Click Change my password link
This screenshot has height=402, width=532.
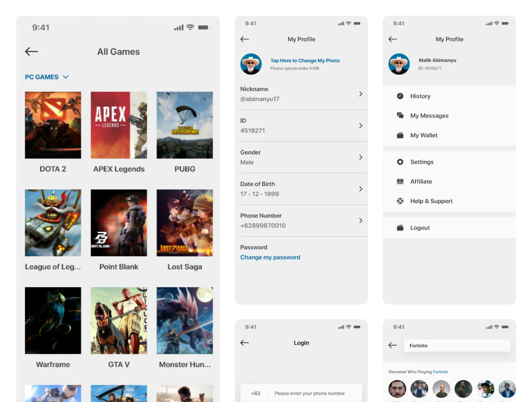tap(270, 257)
